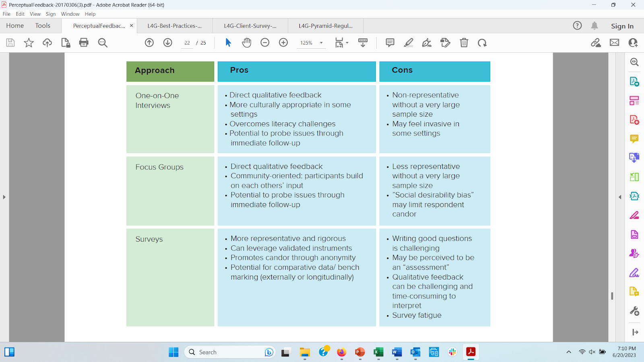Open the Create PDF tool icon
644x362 pixels.
634,120
